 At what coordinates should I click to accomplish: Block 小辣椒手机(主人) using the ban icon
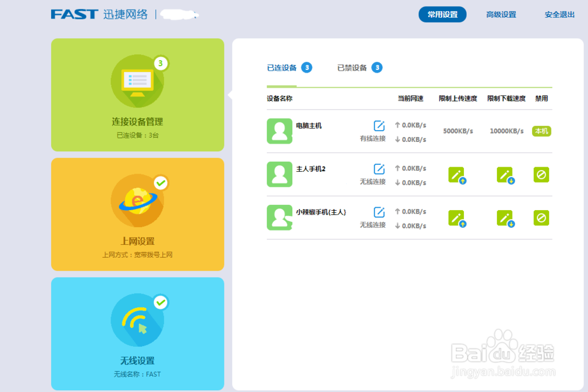pyautogui.click(x=541, y=218)
